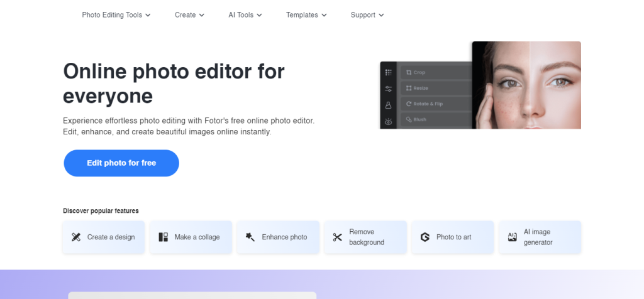The image size is (644, 299).
Task: Click the Discover popular features heading
Action: click(101, 211)
